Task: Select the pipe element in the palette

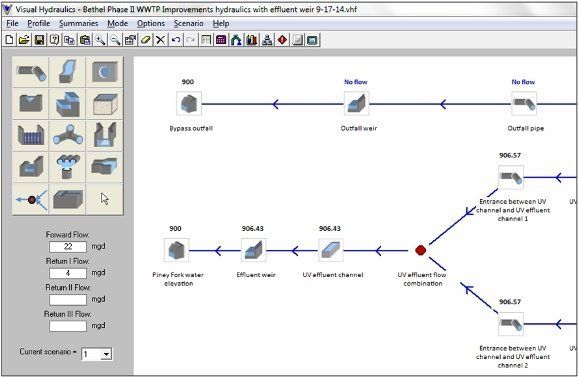Action: [x=31, y=72]
